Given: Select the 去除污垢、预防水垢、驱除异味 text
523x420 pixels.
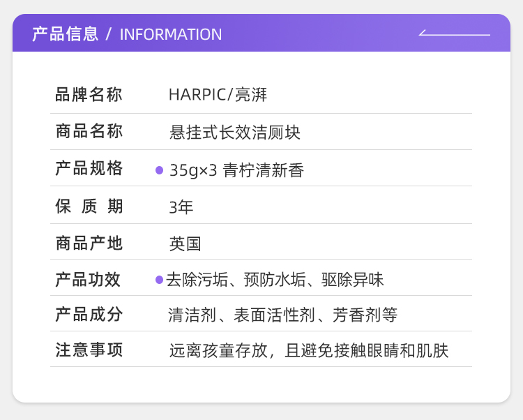Looking at the screenshot, I should pyautogui.click(x=275, y=280).
